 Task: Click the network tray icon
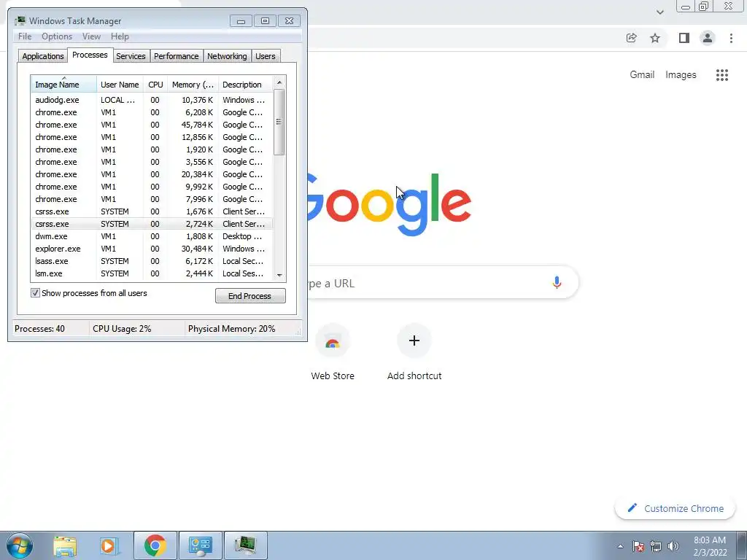coord(656,546)
